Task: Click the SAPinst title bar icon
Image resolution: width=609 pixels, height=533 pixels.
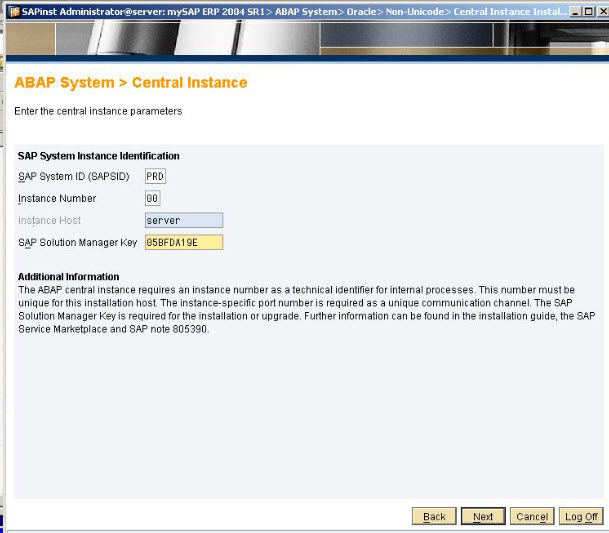Action: [15, 12]
